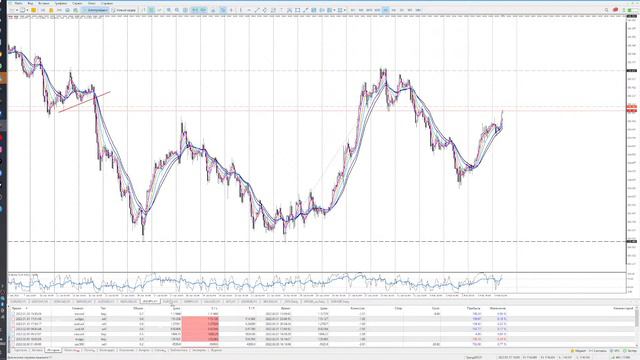Click the Новый ордер button

[124, 10]
